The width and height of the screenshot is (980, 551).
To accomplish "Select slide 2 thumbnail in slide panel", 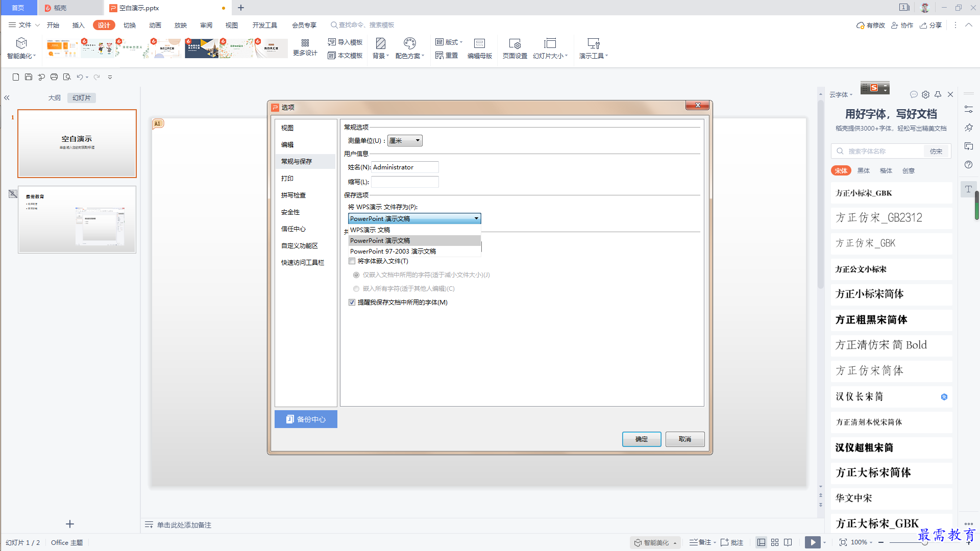I will pyautogui.click(x=77, y=219).
